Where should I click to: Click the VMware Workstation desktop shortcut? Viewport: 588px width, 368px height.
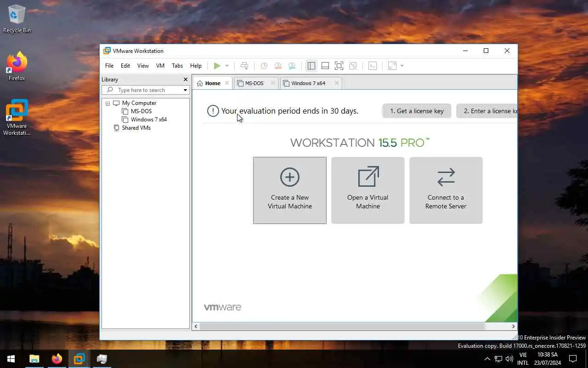pyautogui.click(x=17, y=118)
